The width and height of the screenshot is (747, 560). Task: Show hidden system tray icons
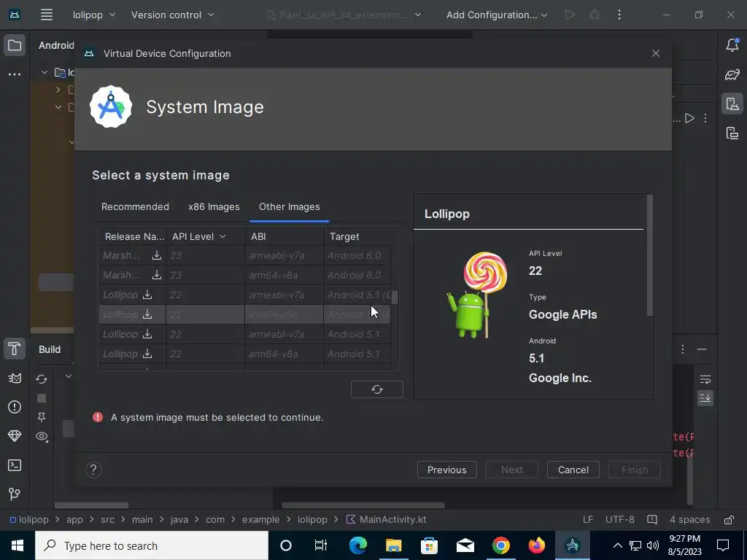pos(617,545)
